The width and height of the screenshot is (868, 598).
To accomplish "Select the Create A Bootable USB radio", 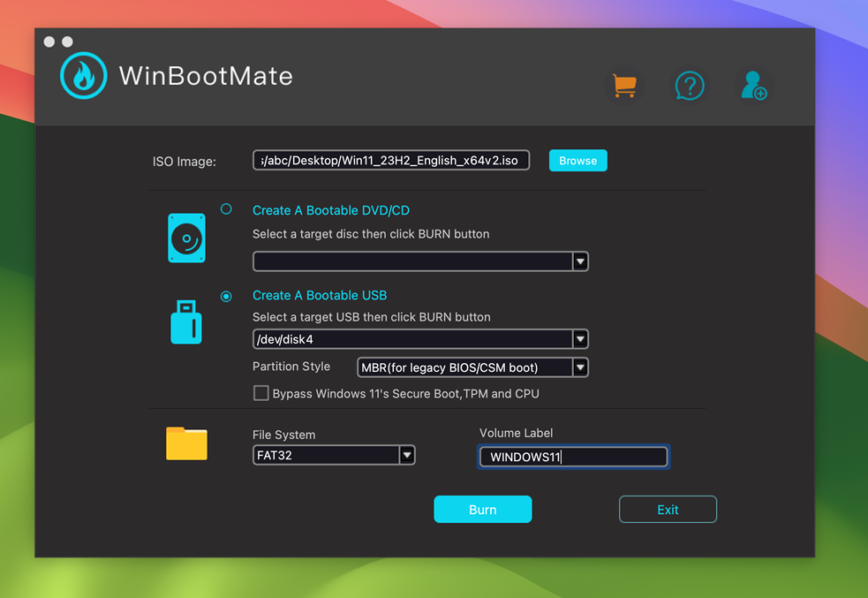I will (x=226, y=296).
